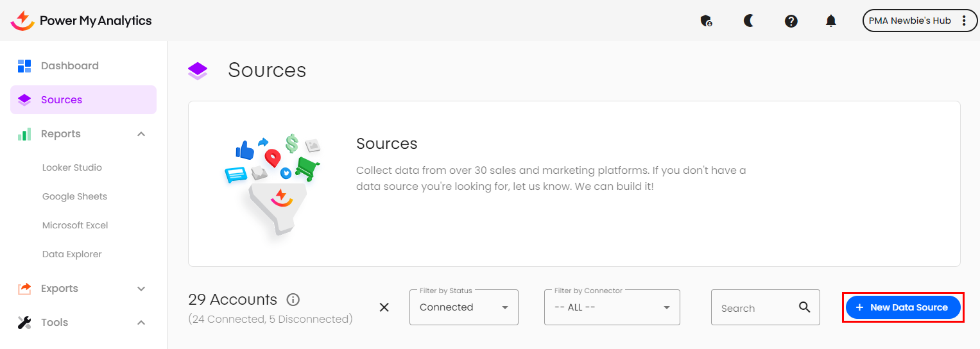Open notifications bell
This screenshot has width=980, height=349.
point(831,21)
